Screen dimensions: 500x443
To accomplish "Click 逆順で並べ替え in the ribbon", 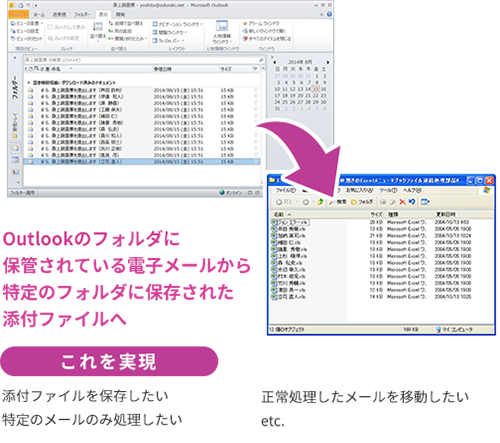I will [125, 23].
